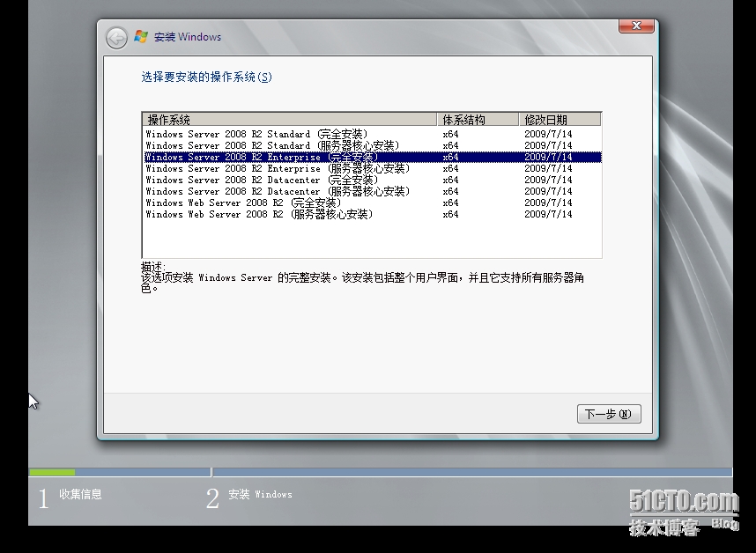
Task: Select Windows Web Server 2008 R2 (完全安装)
Action: click(x=372, y=203)
